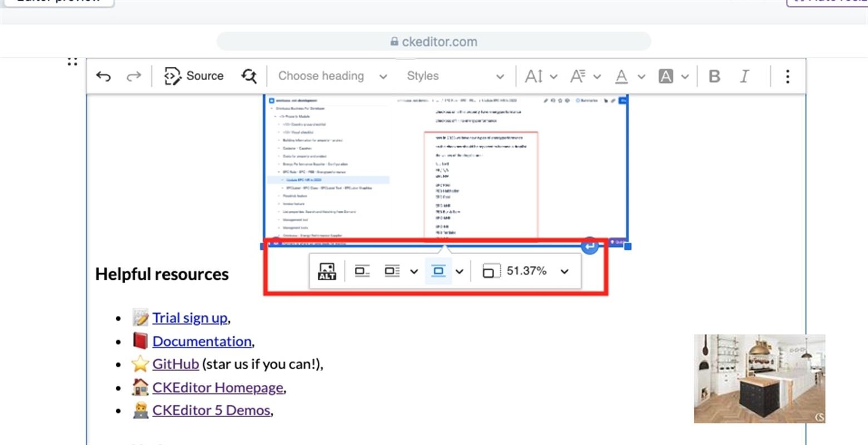Toggle Source editing mode
The height and width of the screenshot is (445, 868).
tap(194, 76)
